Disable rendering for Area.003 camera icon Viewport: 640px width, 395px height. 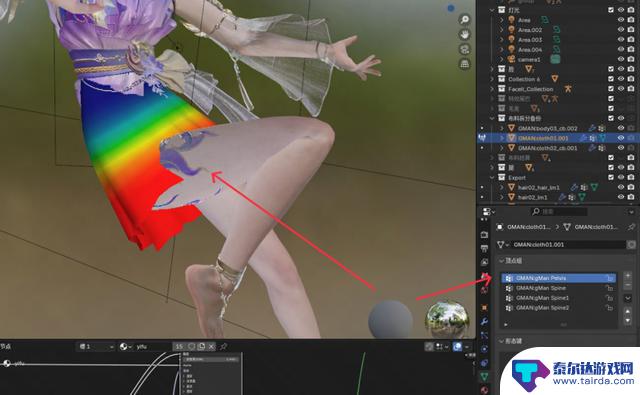tap(631, 39)
